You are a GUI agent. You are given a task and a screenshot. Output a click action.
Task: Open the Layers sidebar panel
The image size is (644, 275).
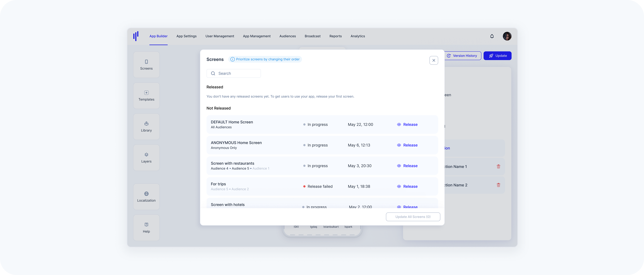coord(146,158)
